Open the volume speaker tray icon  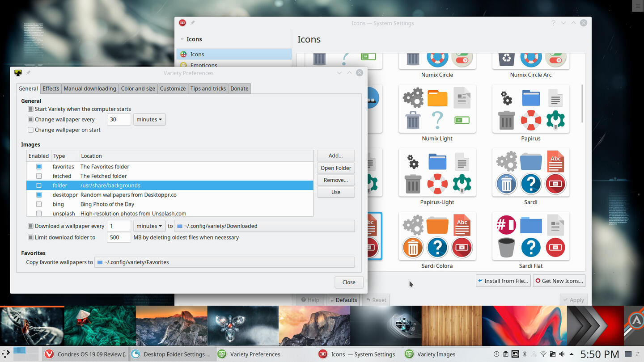click(562, 354)
